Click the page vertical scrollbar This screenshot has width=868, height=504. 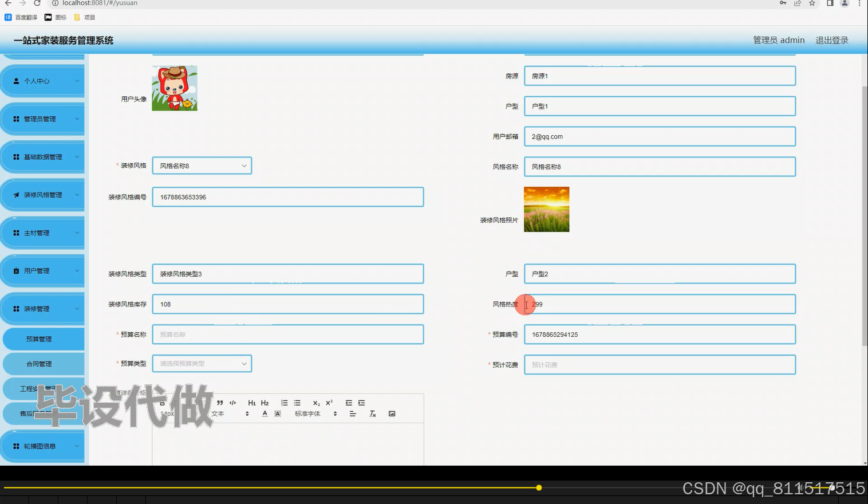point(865,215)
